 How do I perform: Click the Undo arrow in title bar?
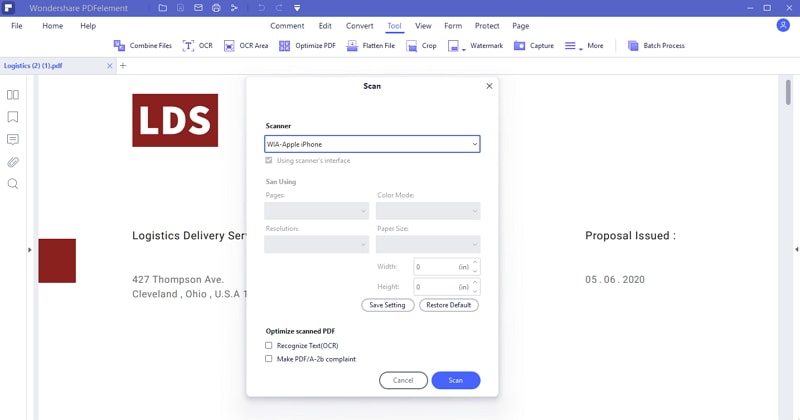(x=261, y=8)
